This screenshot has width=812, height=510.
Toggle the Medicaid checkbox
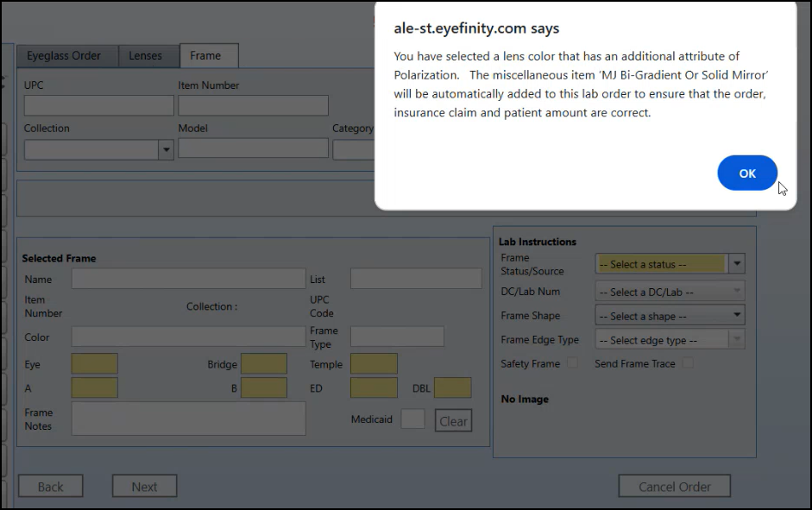[412, 419]
